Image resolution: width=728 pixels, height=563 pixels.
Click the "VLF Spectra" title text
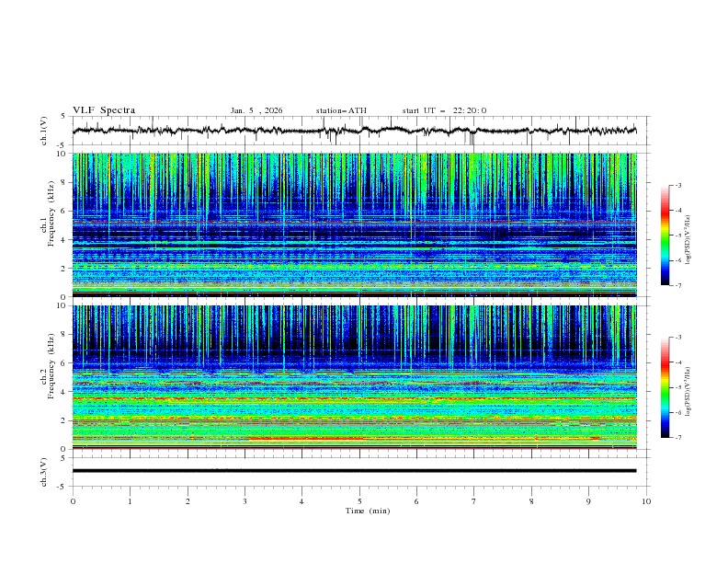click(104, 110)
